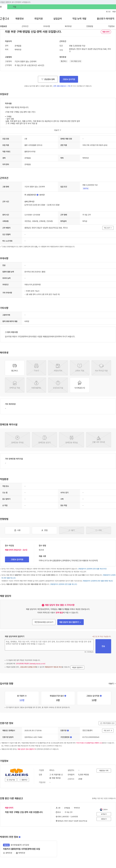Click the 열람차단 button

click(23, 780)
